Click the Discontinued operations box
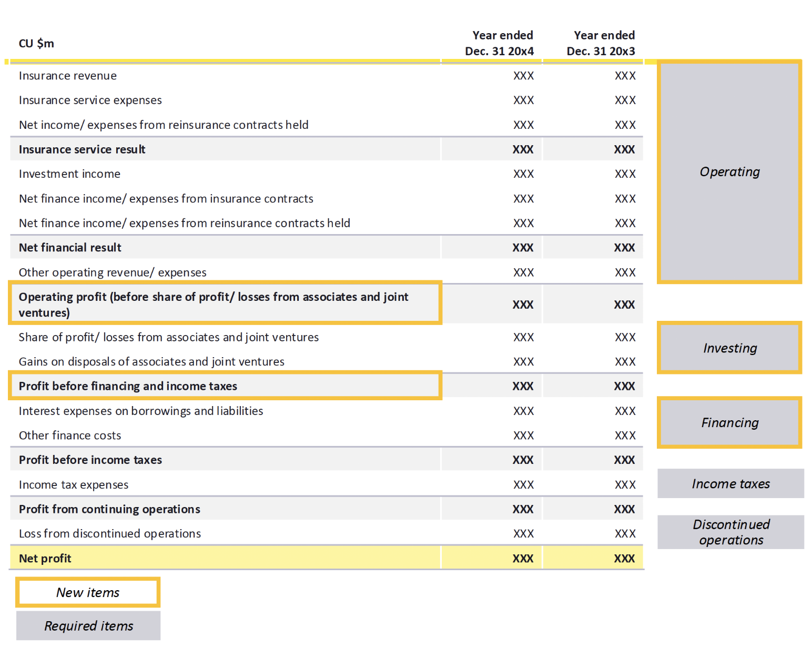This screenshot has width=812, height=648. [730, 532]
